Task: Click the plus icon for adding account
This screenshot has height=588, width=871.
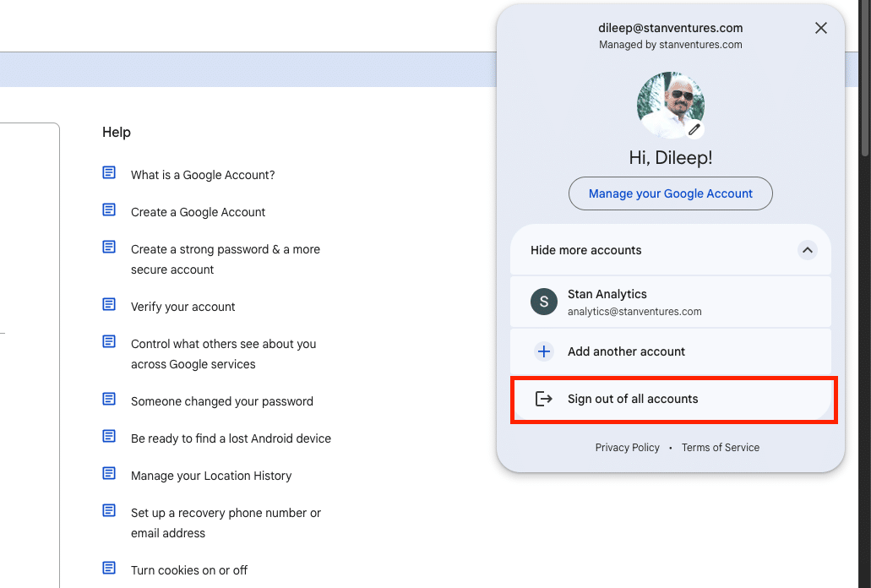Action: (x=543, y=351)
